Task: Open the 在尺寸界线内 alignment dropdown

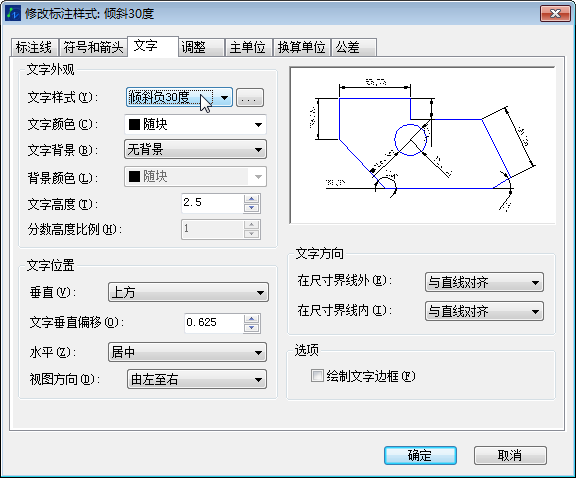Action: coord(484,311)
